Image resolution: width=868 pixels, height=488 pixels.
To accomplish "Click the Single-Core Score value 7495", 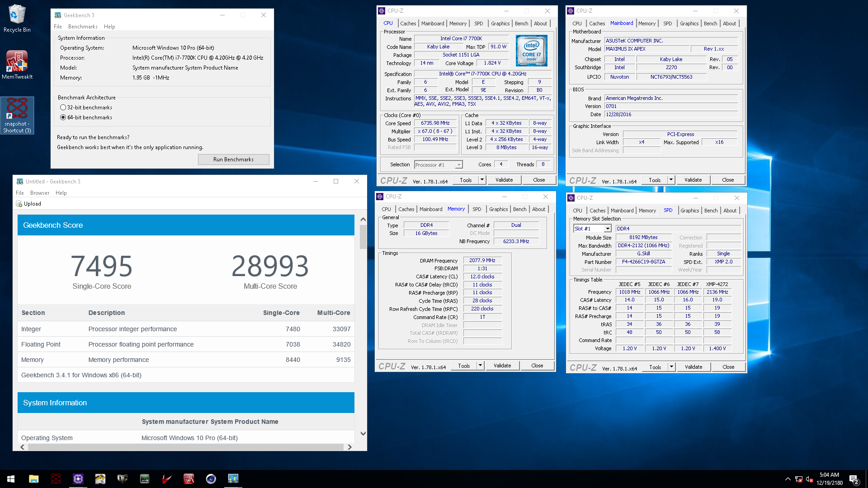I will coord(102,266).
